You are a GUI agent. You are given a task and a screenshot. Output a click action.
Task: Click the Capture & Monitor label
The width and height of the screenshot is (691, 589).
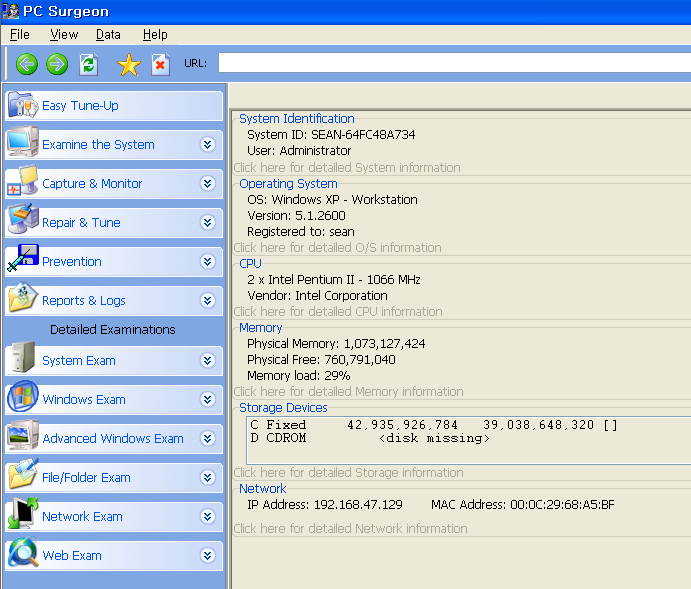92,183
